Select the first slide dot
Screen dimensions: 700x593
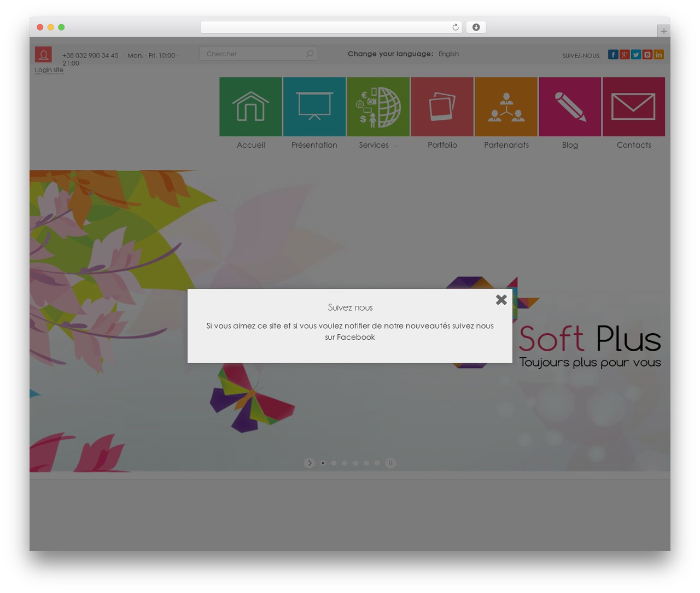tap(323, 463)
